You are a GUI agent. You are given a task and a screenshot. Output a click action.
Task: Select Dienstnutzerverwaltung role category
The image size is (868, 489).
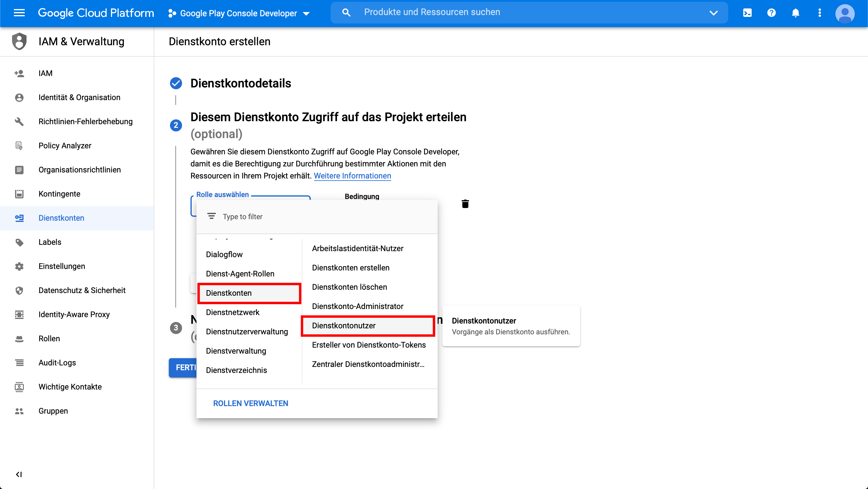[249, 332]
